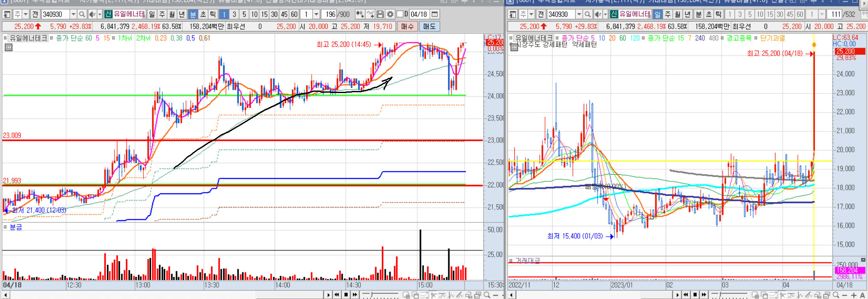Click the minus zoom-out icon, right chart bottom
Viewport: 868px width, 299px height.
click(x=844, y=295)
